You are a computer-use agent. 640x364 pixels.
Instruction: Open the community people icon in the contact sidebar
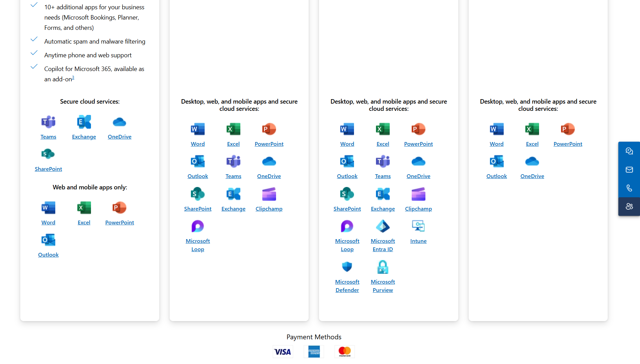point(629,207)
